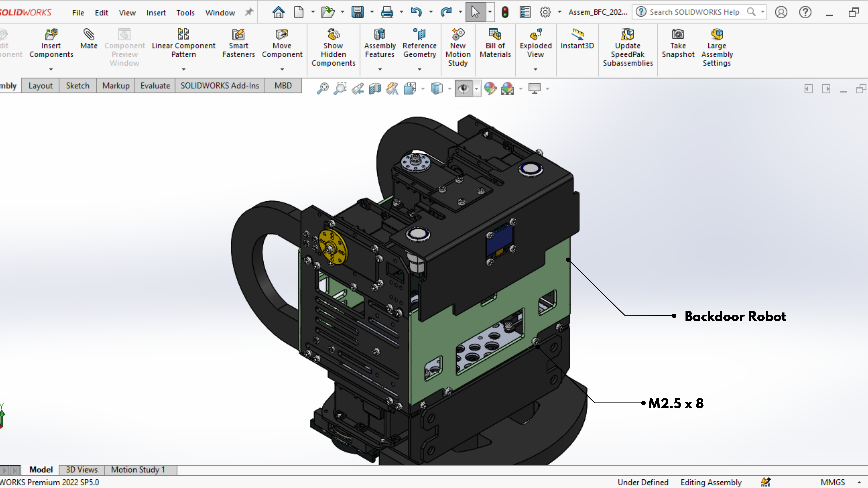Expand Insert Components dropdown arrow

pos(51,69)
